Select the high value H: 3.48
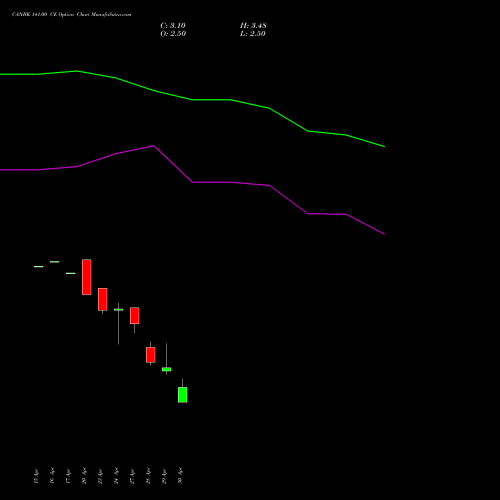The width and height of the screenshot is (500, 500). tap(253, 26)
